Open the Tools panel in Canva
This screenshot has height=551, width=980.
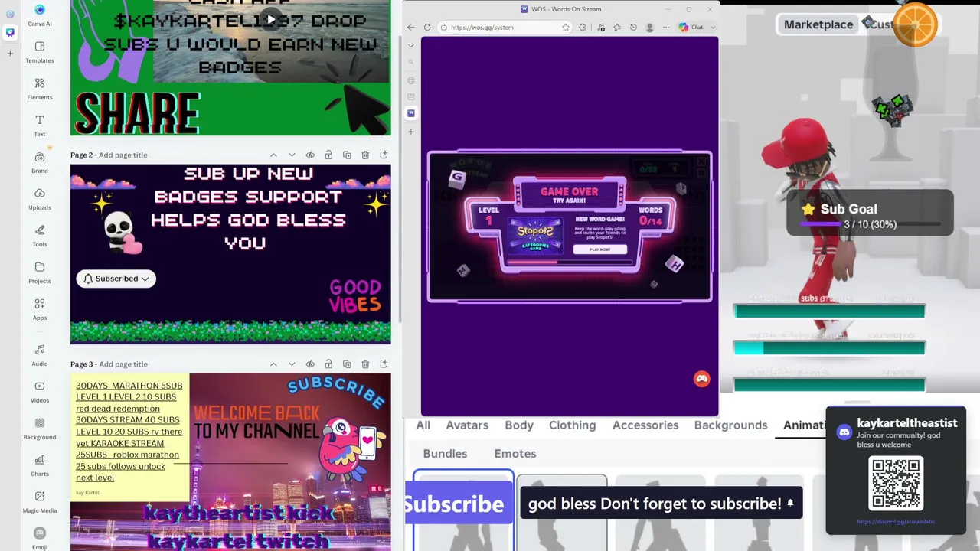click(x=40, y=235)
